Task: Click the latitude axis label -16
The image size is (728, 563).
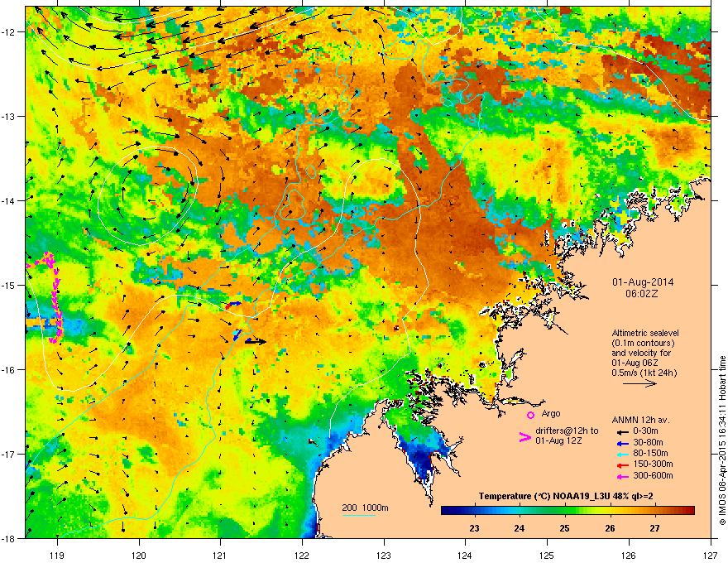Action: (9, 370)
